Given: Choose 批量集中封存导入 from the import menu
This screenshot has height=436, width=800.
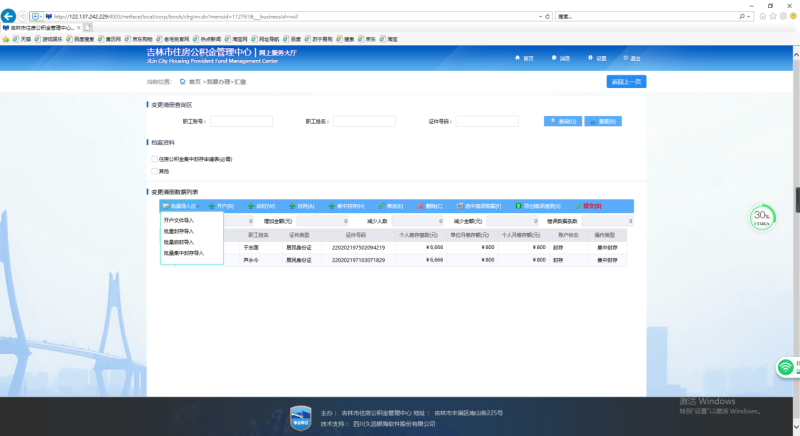Looking at the screenshot, I should pos(184,253).
